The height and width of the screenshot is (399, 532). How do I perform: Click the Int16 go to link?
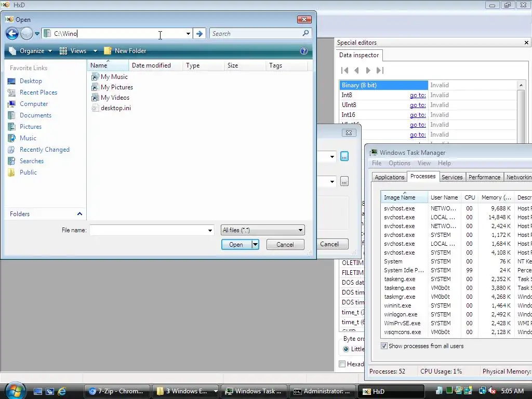click(x=418, y=115)
